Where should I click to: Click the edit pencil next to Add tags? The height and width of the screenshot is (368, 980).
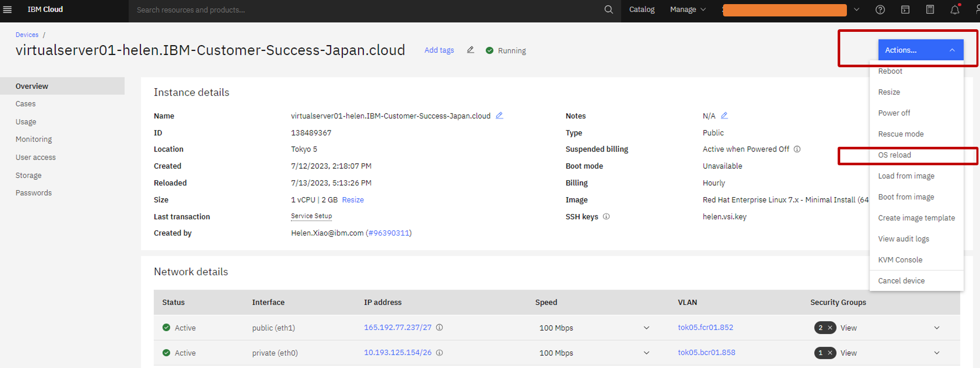point(470,50)
